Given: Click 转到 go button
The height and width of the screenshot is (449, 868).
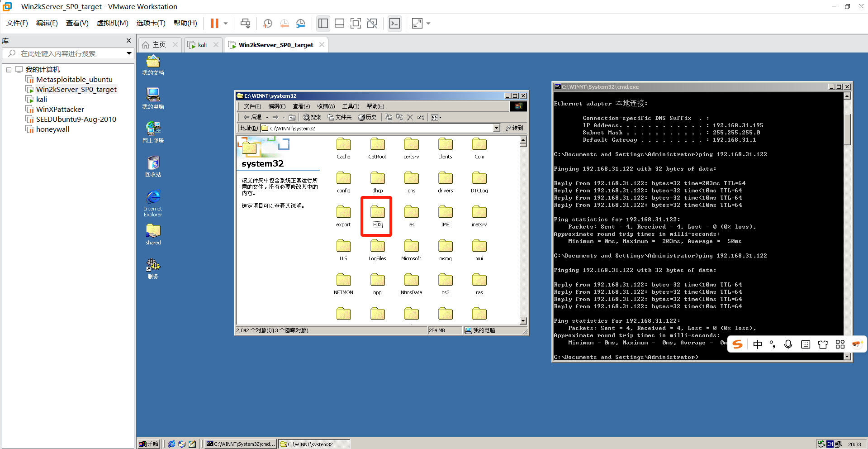Looking at the screenshot, I should [514, 129].
